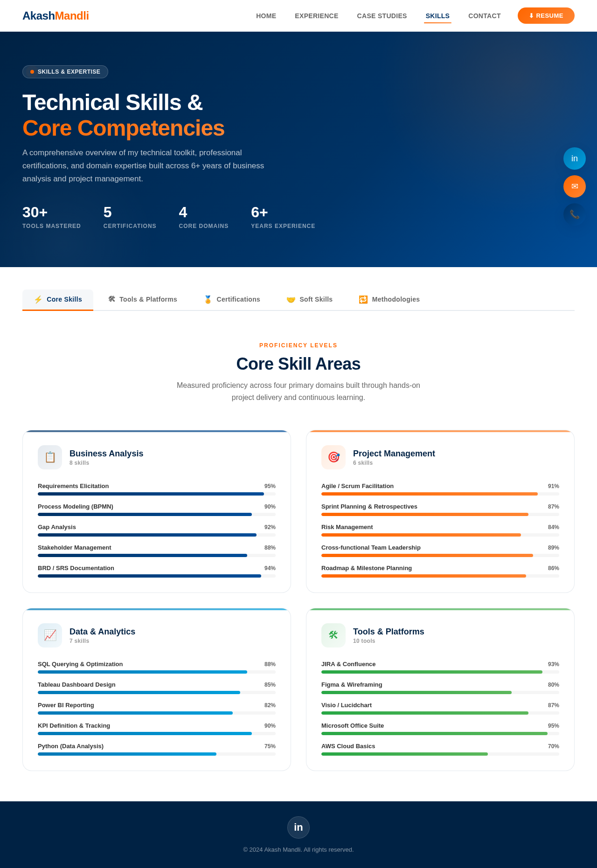Click 'KPI Definition & Tracking' skill label
The height and width of the screenshot is (868, 597).
point(74,726)
